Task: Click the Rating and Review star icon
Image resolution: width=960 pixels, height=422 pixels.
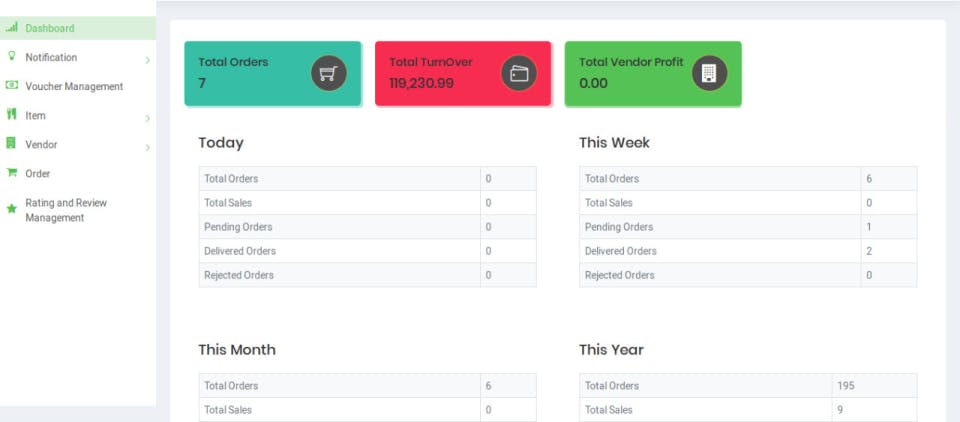Action: coord(12,209)
